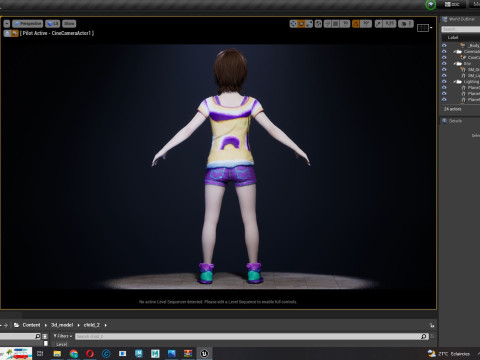The width and height of the screenshot is (480, 360).
Task: Open the Perspective view mode dropdown
Action: coord(28,24)
